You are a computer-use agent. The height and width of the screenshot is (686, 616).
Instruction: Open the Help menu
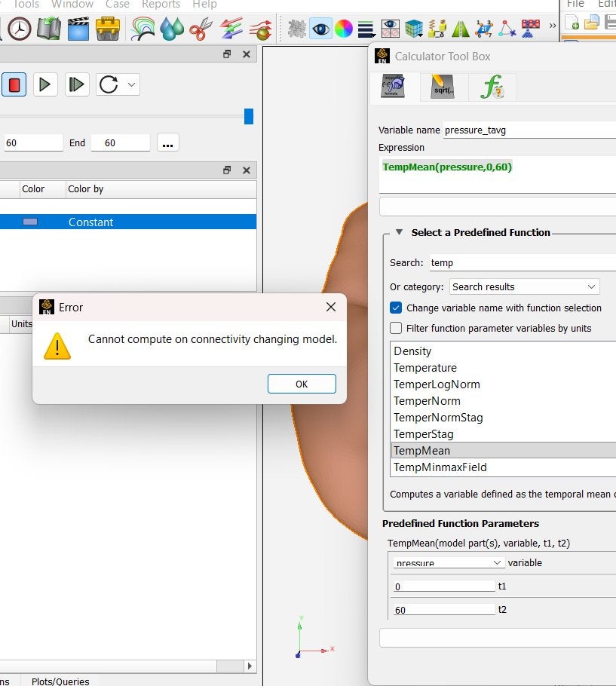204,5
